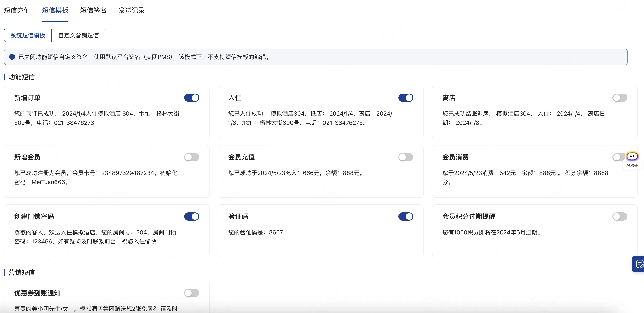Open the 短信签名 tab

point(93,11)
